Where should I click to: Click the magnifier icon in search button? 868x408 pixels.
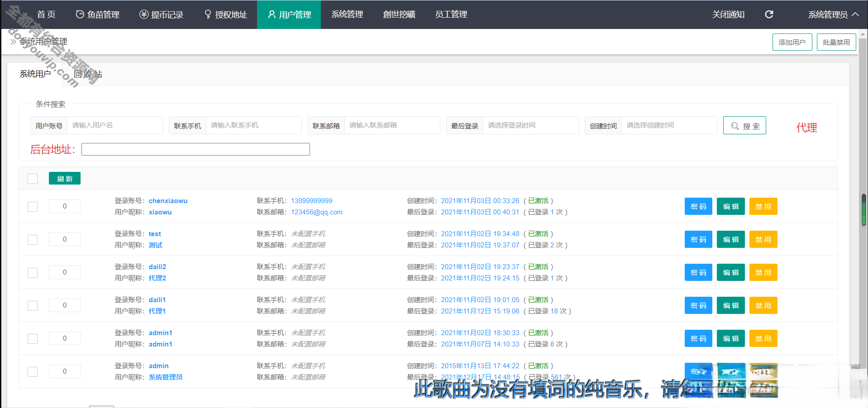735,126
